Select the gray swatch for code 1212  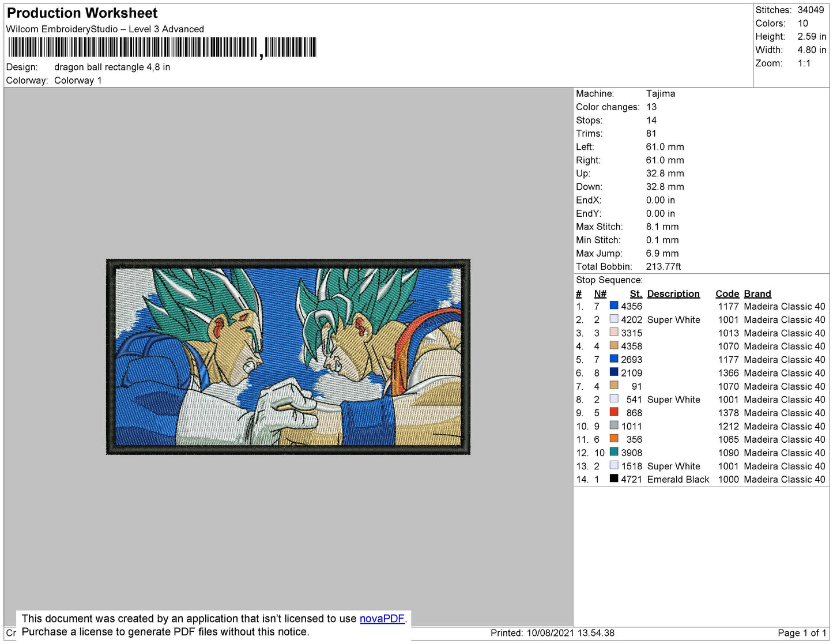tap(614, 425)
